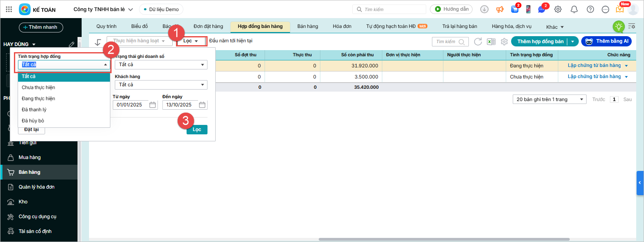Open Trạng thái ghi doanh số dropdown
Image resolution: width=644 pixels, height=242 pixels.
tap(161, 65)
